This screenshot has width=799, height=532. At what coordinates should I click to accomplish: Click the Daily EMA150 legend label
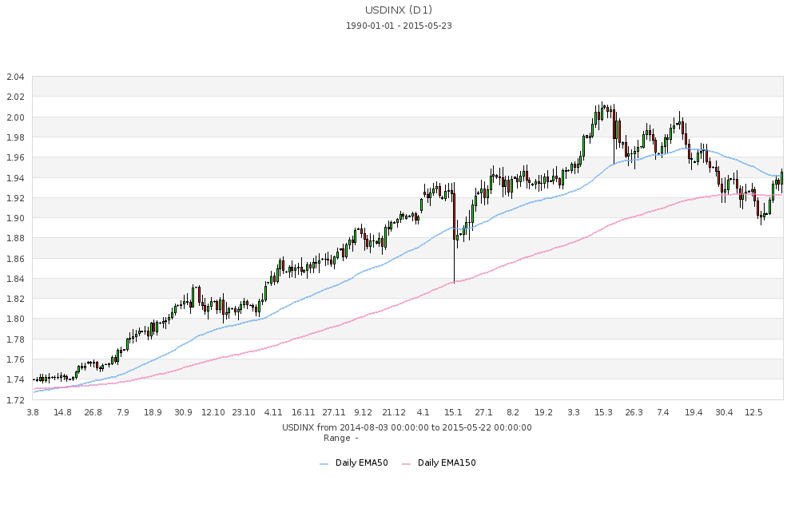[x=447, y=463]
